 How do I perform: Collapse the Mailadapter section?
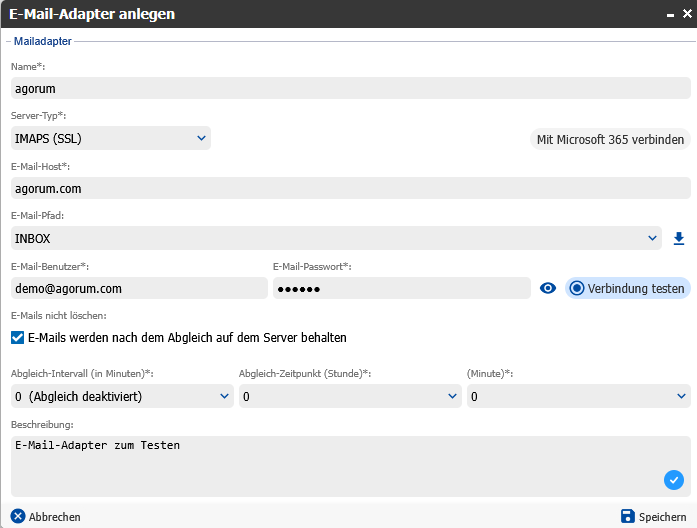[x=7, y=42]
